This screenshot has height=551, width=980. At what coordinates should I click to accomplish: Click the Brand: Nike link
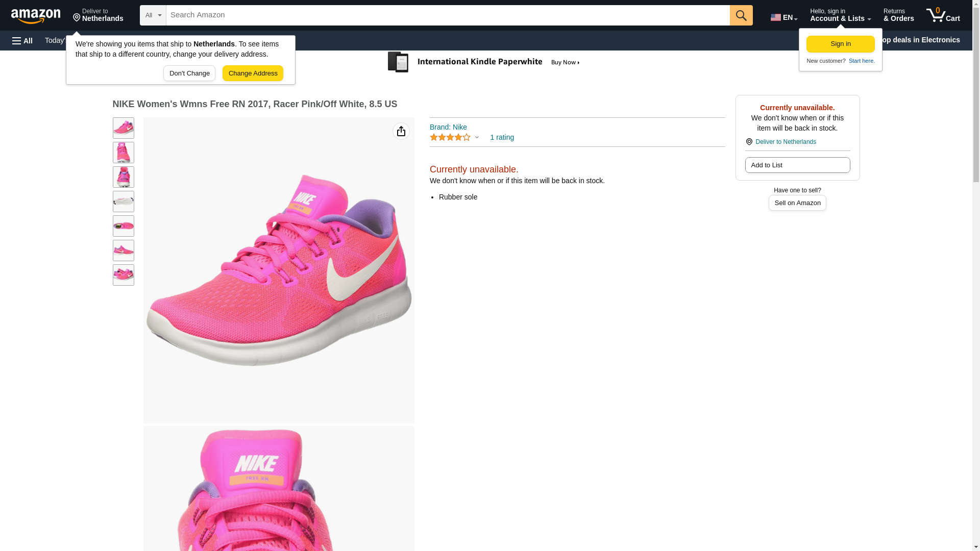point(448,127)
